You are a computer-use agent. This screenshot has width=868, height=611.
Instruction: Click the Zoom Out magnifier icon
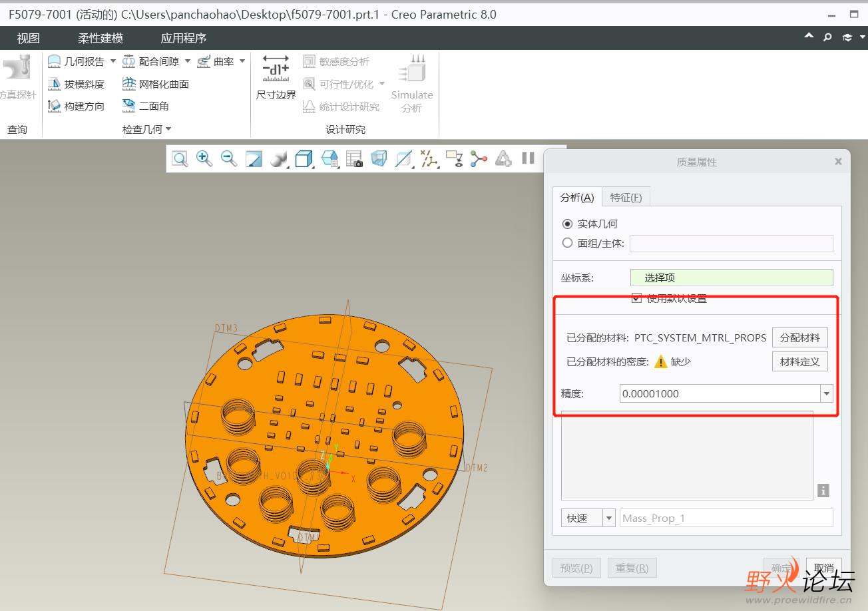click(229, 158)
